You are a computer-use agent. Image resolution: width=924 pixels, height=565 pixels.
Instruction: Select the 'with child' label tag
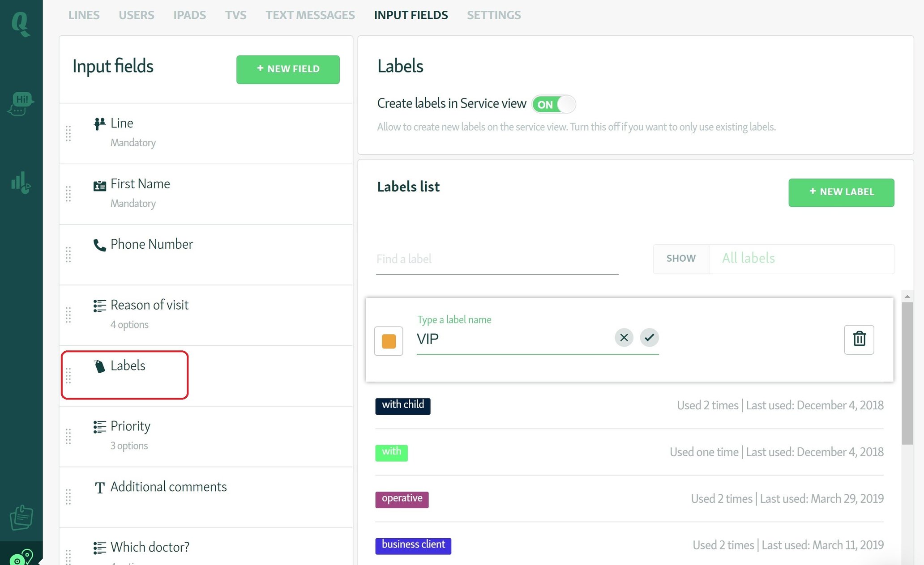click(402, 405)
